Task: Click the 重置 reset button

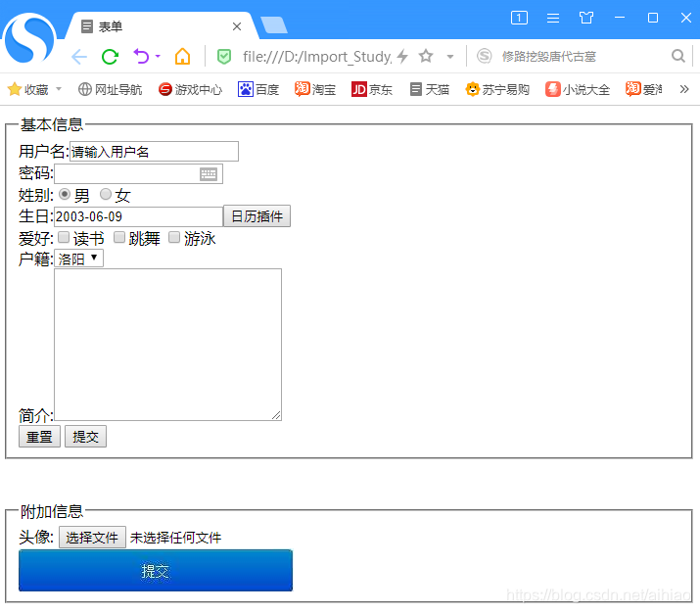Action: (39, 436)
